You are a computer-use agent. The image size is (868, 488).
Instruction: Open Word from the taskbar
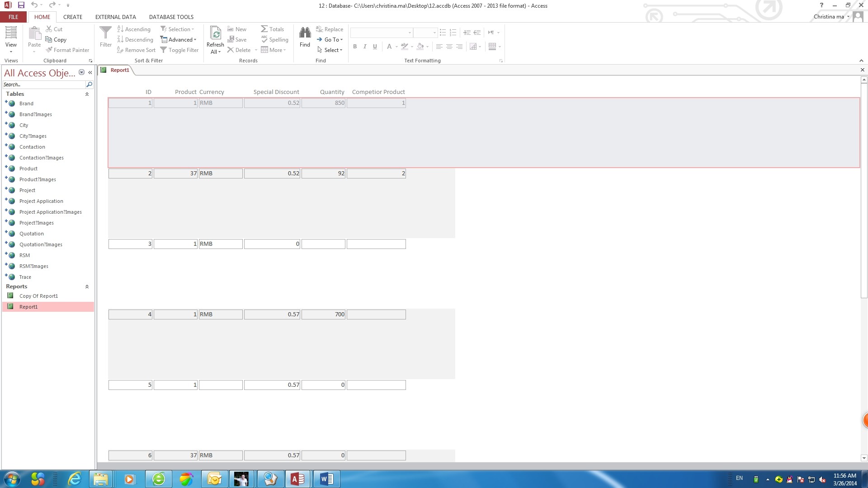[326, 479]
